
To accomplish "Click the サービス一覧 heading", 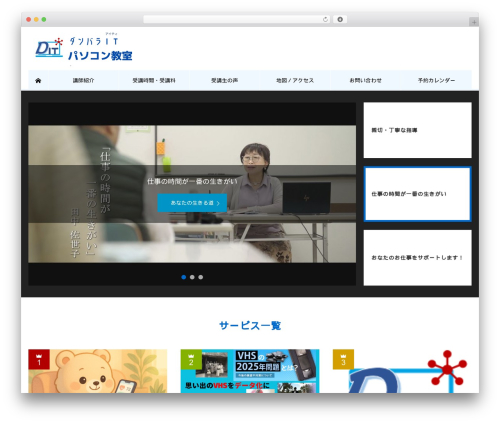I will [250, 325].
